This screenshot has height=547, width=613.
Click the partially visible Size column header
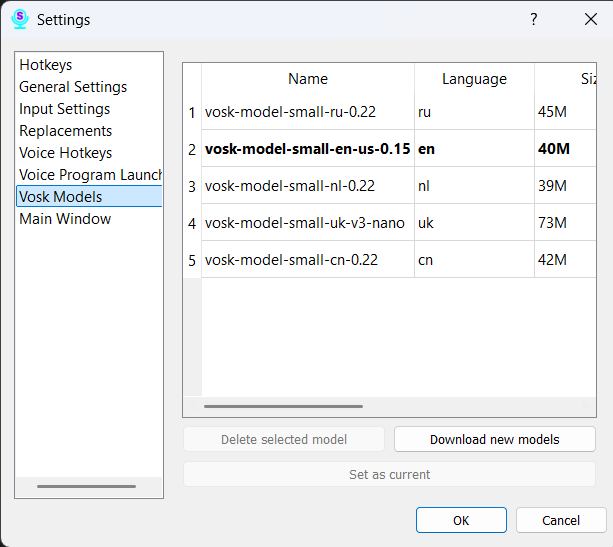[565, 79]
